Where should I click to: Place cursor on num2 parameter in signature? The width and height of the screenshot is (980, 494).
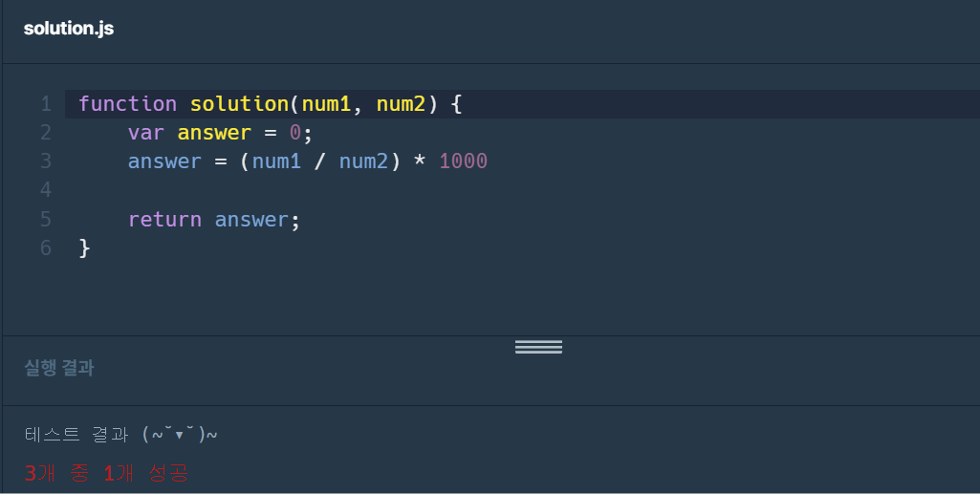click(x=401, y=104)
